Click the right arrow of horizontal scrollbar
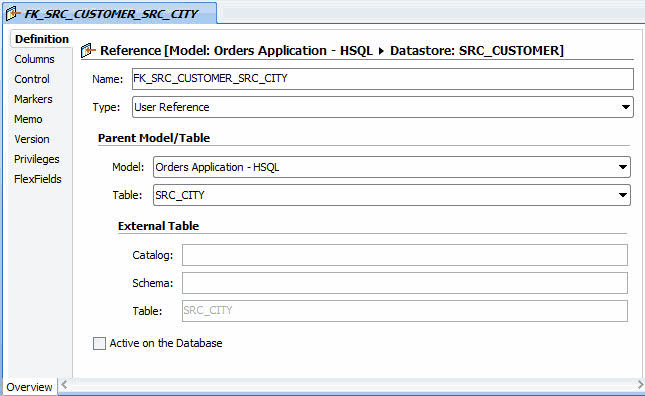This screenshot has height=396, width=645. pyautogui.click(x=640, y=385)
